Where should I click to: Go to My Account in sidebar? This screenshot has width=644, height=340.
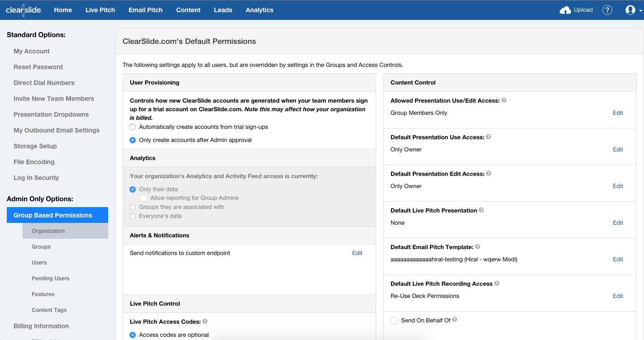32,51
